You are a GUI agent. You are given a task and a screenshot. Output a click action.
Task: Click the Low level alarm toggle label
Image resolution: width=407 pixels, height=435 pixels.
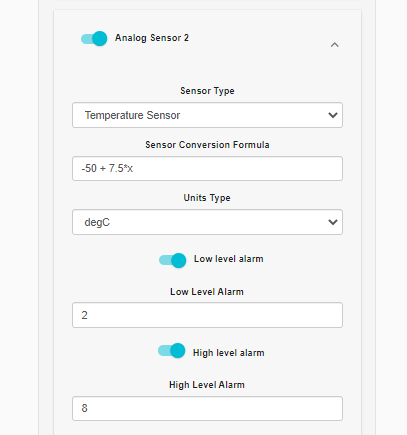pyautogui.click(x=229, y=259)
